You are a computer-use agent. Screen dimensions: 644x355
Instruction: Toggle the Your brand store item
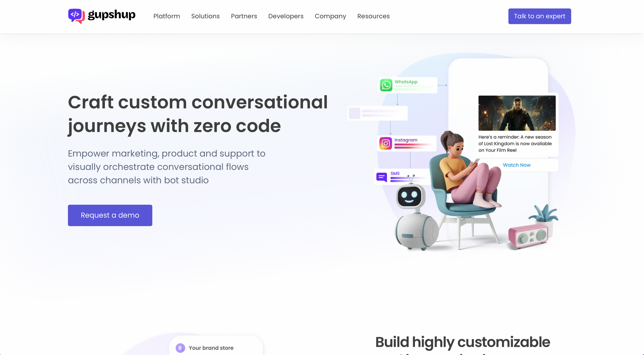click(211, 347)
